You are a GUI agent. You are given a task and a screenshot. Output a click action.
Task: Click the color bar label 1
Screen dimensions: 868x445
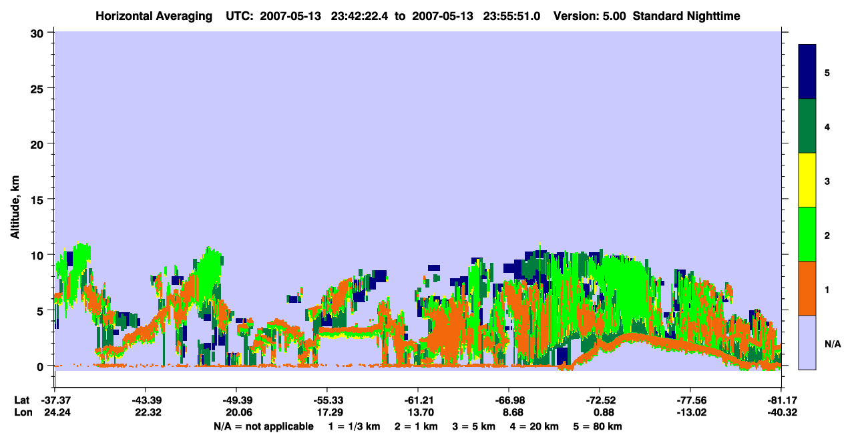coord(827,288)
